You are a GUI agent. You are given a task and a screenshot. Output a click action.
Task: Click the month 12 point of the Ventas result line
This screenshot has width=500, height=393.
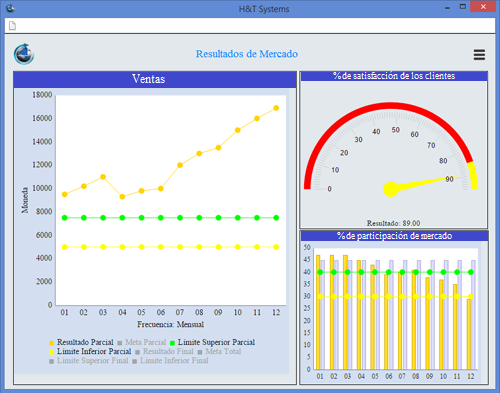tap(276, 108)
